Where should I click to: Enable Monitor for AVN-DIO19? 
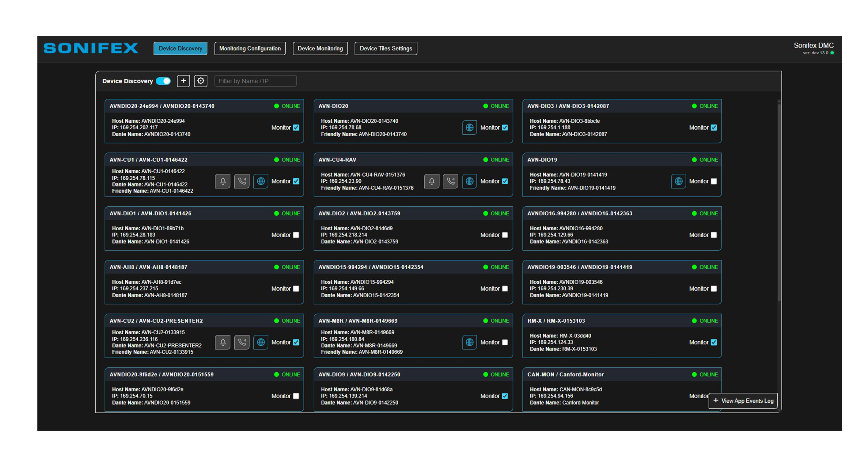[714, 182]
